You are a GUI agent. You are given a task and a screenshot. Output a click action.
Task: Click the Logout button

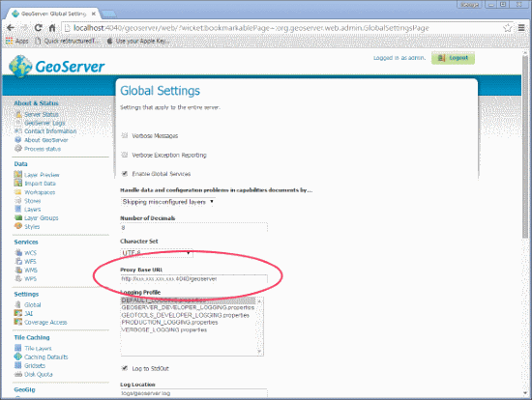coord(453,58)
